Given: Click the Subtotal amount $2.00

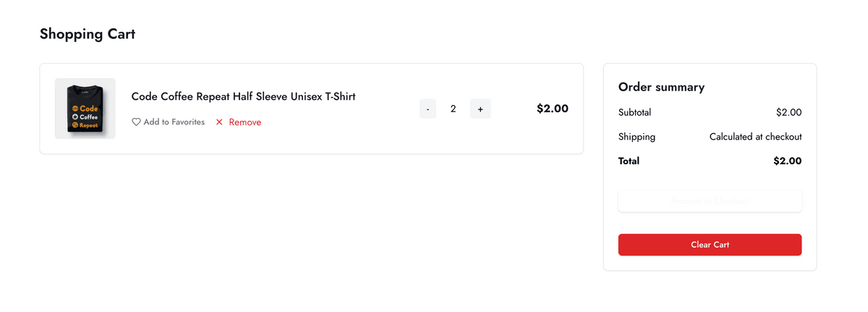Looking at the screenshot, I should (788, 112).
